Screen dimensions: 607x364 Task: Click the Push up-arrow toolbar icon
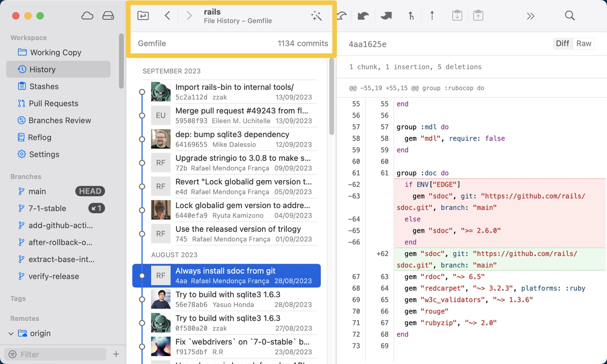tap(432, 16)
